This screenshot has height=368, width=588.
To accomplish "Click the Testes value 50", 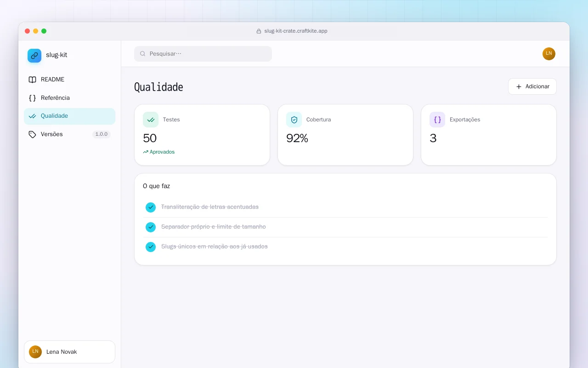I will [150, 138].
